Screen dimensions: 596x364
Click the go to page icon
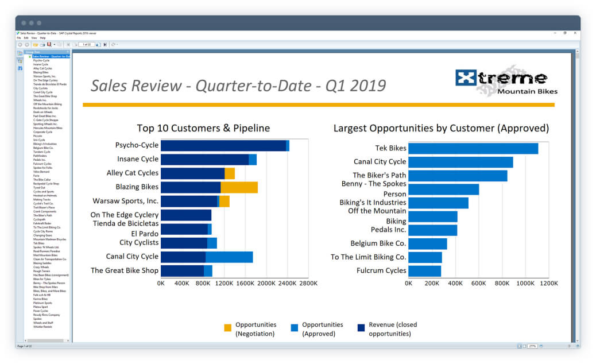[98, 44]
